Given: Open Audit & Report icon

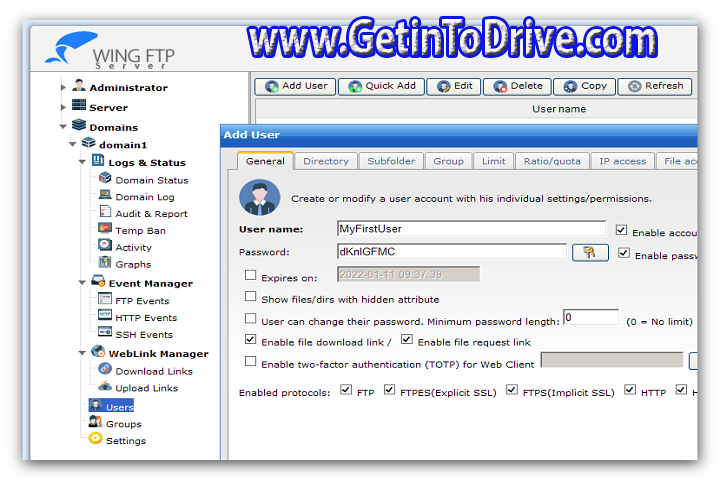Looking at the screenshot, I should (x=105, y=211).
